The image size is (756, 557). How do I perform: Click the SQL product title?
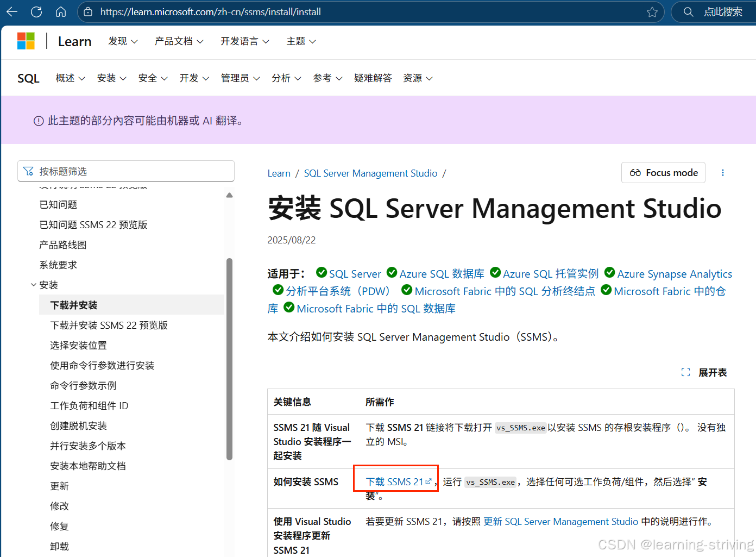tap(28, 78)
